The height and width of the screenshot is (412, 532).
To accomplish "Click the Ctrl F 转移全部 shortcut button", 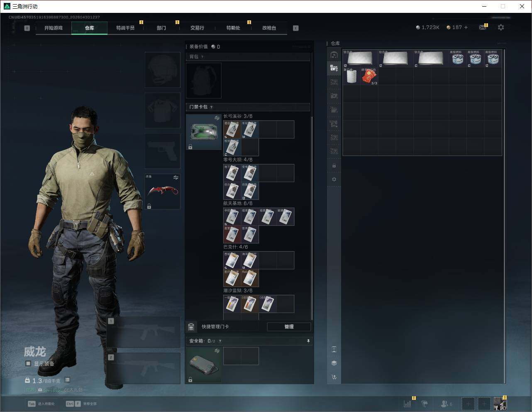I will point(81,404).
